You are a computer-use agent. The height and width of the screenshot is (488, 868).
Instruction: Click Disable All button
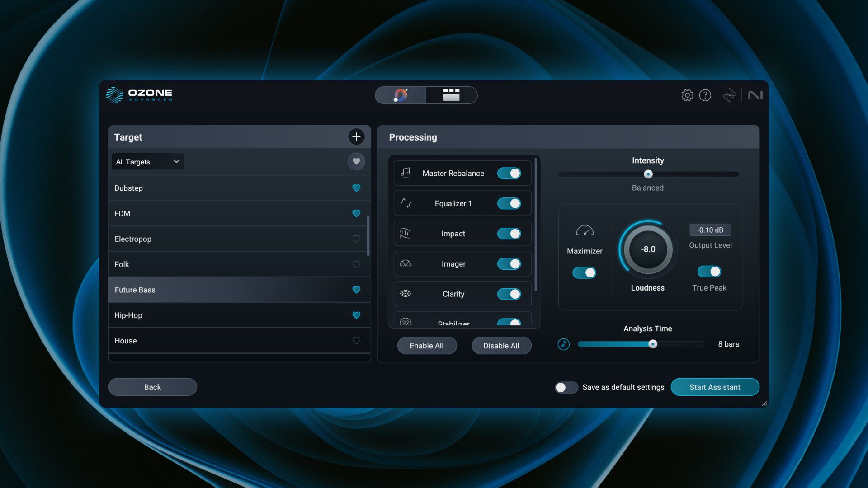[x=501, y=346]
